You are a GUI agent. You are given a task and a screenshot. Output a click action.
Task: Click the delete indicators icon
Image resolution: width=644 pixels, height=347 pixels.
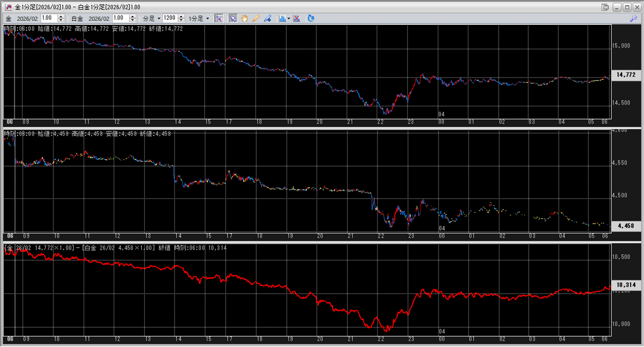click(297, 19)
